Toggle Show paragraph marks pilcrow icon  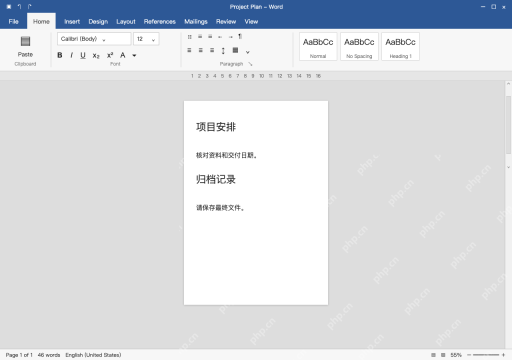pos(240,37)
